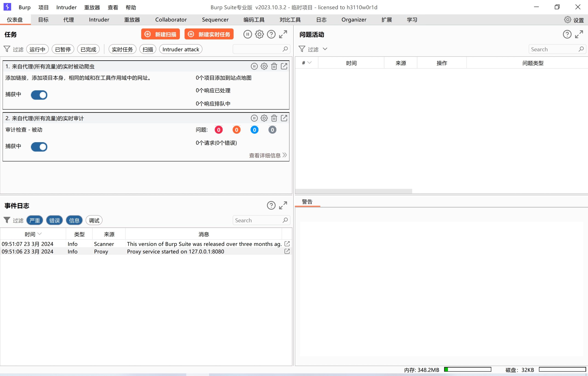This screenshot has width=588, height=376.
Task: Toggle capturing for task 1 passive crawl
Action: pyautogui.click(x=39, y=95)
